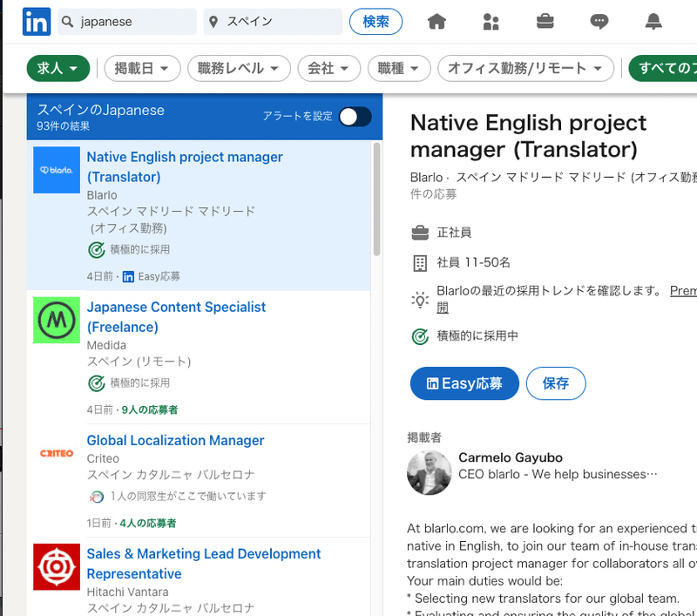
Task: Click the Blarlo company name in job detail
Action: tap(426, 178)
